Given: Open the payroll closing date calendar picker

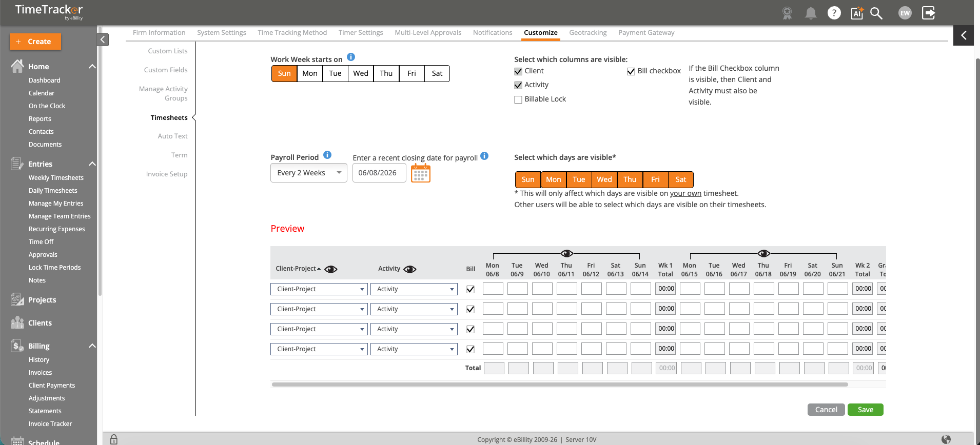Looking at the screenshot, I should tap(421, 173).
